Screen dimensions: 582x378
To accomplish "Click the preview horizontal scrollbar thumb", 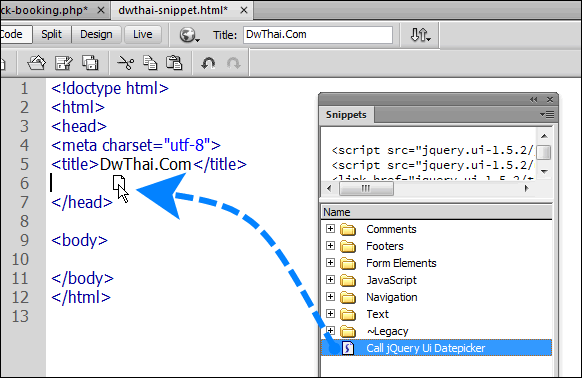I will 366,189.
